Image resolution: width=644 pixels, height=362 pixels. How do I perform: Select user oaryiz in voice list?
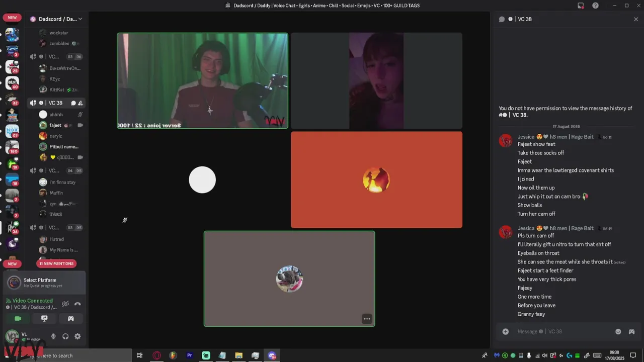click(60, 136)
